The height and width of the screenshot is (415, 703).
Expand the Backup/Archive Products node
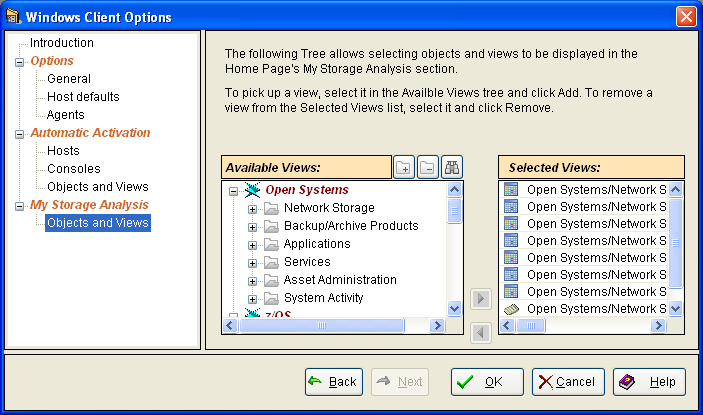point(252,227)
